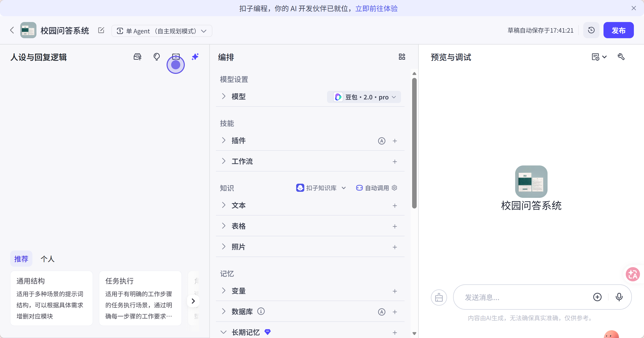
Task: Click the bot avatar in the header
Action: coord(28,30)
